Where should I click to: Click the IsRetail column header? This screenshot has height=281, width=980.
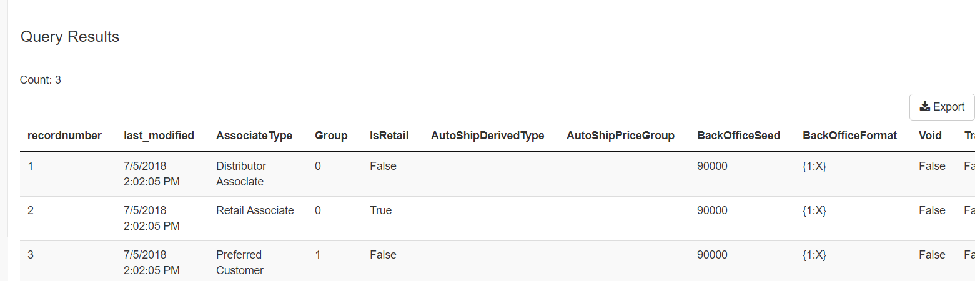click(x=389, y=136)
